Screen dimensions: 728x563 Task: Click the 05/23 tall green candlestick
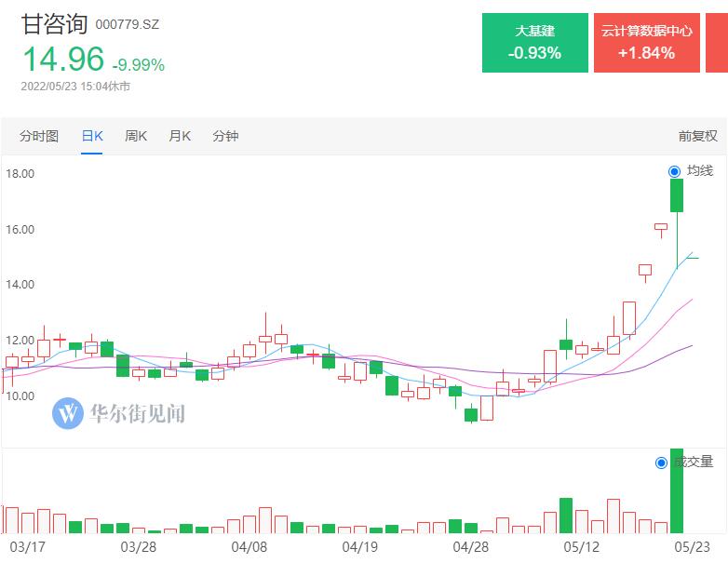pyautogui.click(x=677, y=195)
